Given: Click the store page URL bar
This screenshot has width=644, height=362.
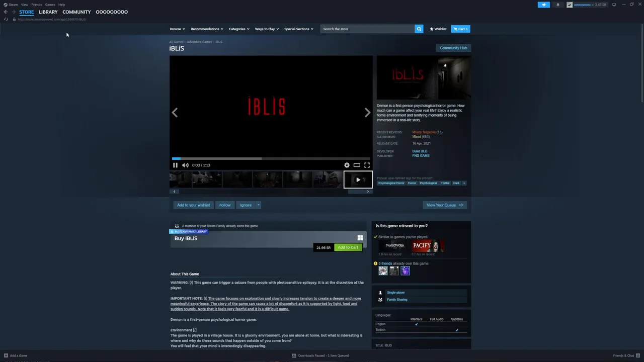Looking at the screenshot, I should (x=52, y=19).
